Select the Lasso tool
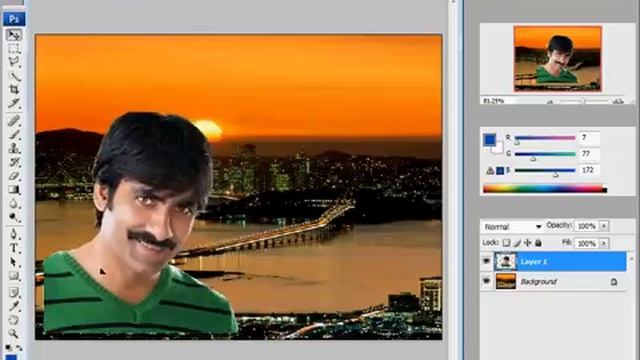The width and height of the screenshot is (640, 360). tap(14, 62)
